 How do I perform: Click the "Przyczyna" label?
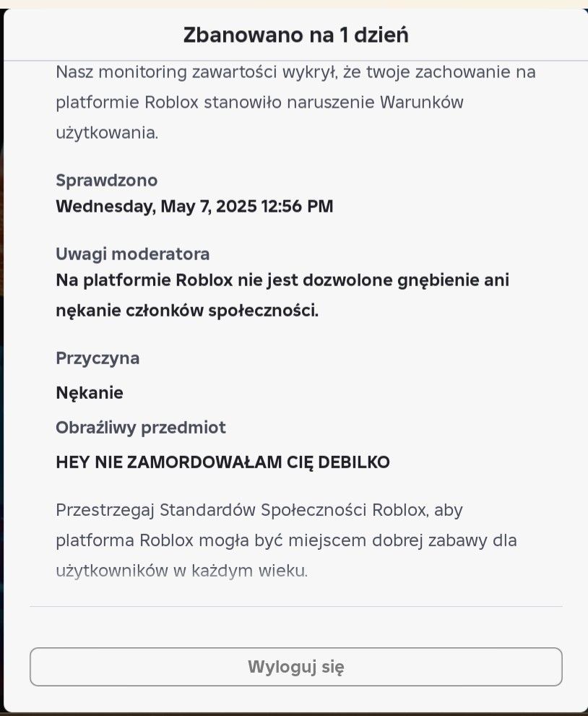click(98, 358)
